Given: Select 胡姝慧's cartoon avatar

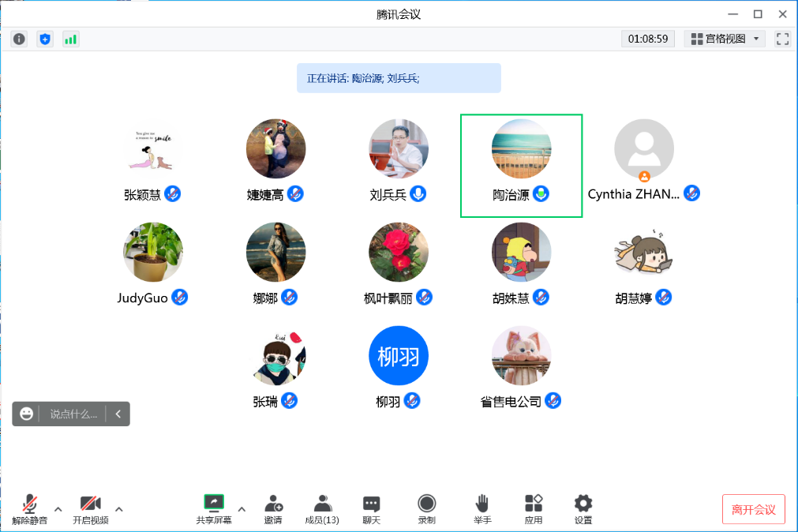Looking at the screenshot, I should coord(521,252).
